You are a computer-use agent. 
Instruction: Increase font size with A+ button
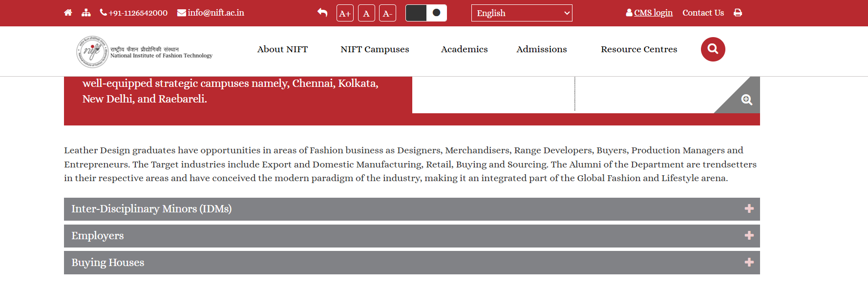point(345,13)
